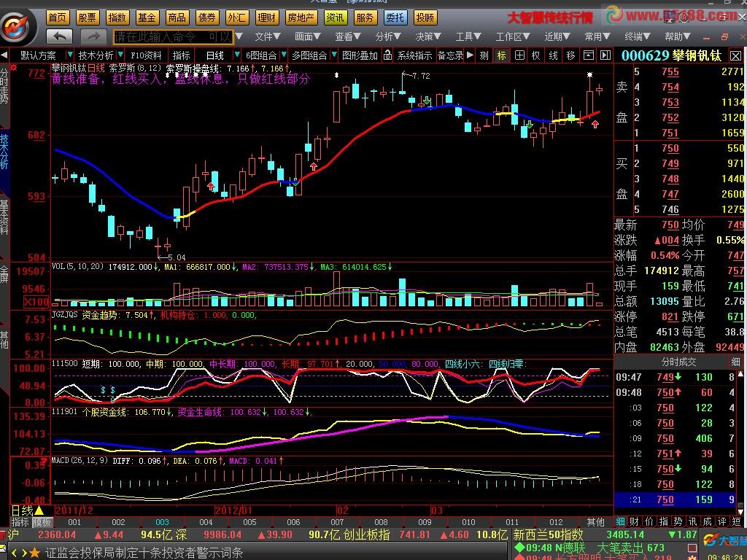Click the play arrow after 备忘录
The width and height of the screenshot is (747, 560).
coord(470,55)
